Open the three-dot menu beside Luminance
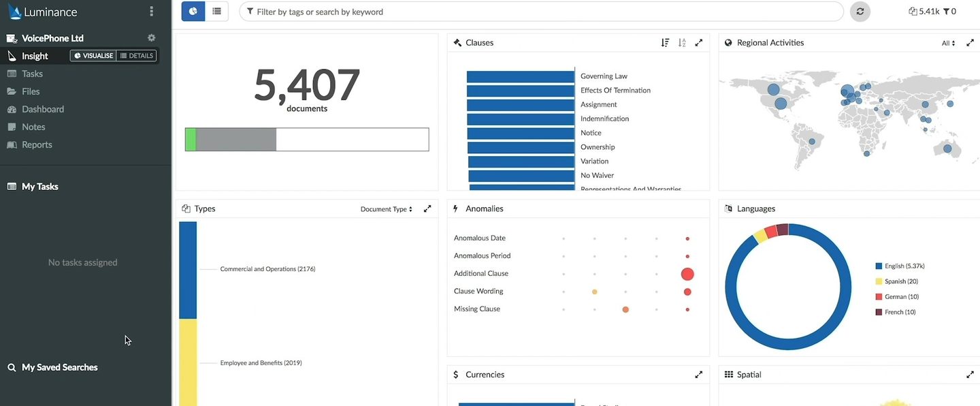 click(151, 12)
